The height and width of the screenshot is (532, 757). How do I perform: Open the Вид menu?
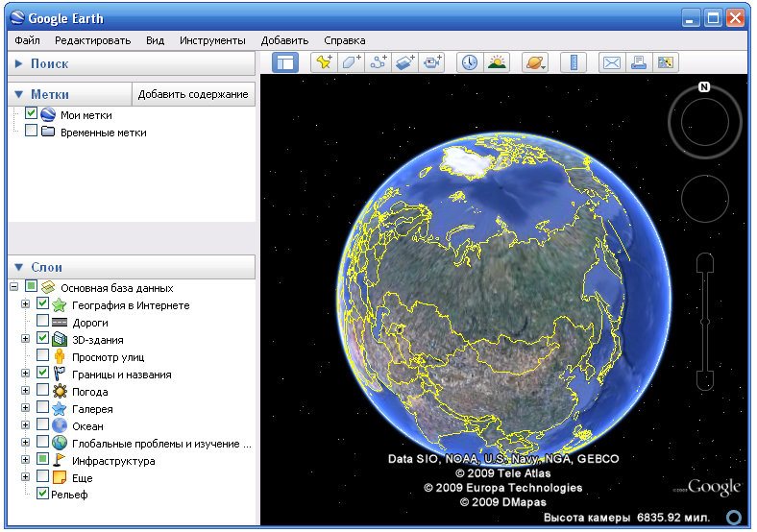[x=155, y=40]
